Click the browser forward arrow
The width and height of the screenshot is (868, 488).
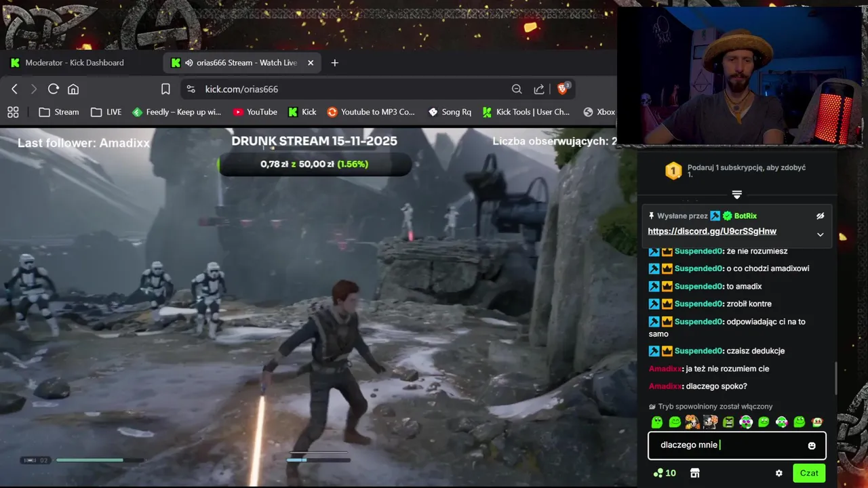coord(33,89)
